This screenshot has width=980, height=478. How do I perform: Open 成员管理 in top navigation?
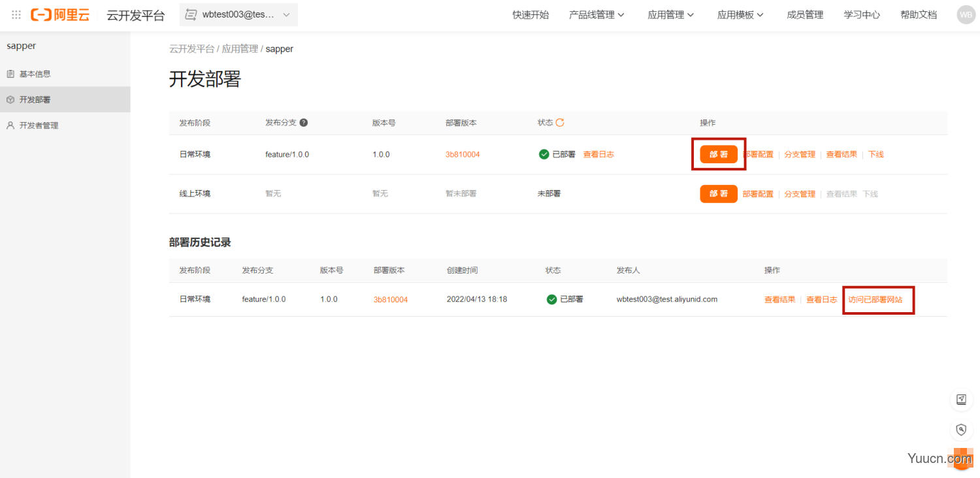coord(805,14)
